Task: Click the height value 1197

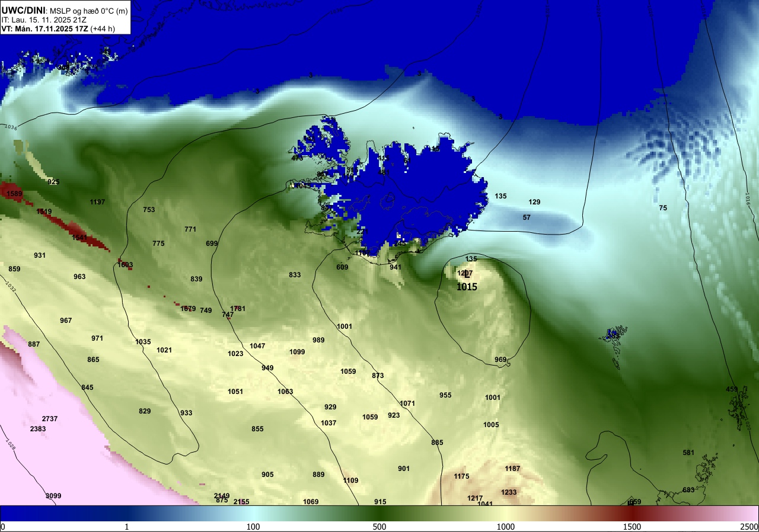Action: [97, 202]
